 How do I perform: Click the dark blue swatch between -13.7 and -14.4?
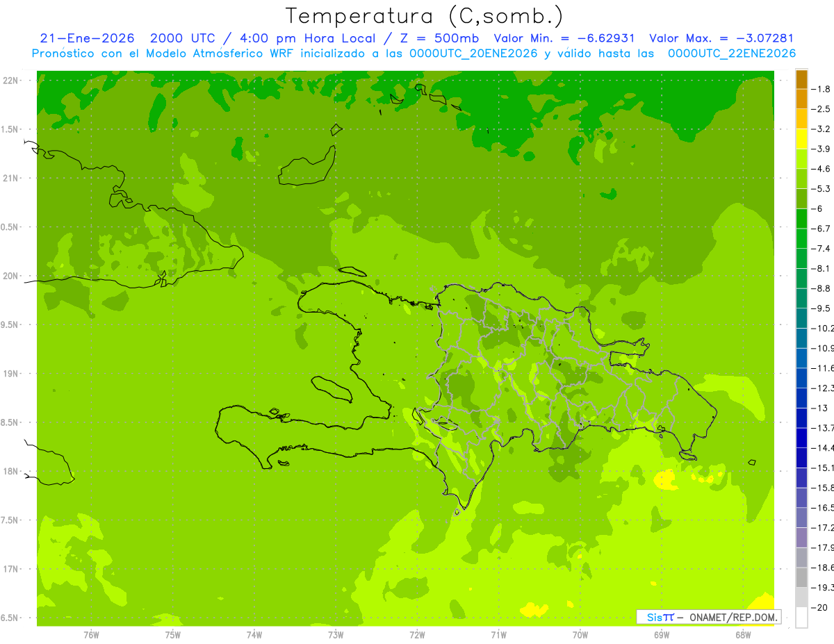[x=801, y=438]
